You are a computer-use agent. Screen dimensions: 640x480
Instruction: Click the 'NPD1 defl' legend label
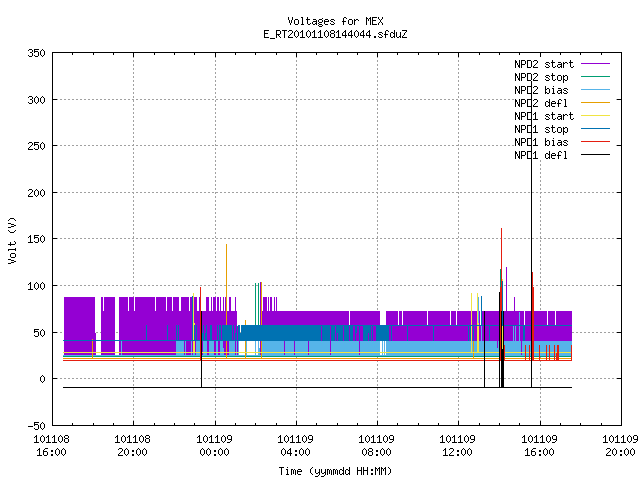pyautogui.click(x=541, y=156)
